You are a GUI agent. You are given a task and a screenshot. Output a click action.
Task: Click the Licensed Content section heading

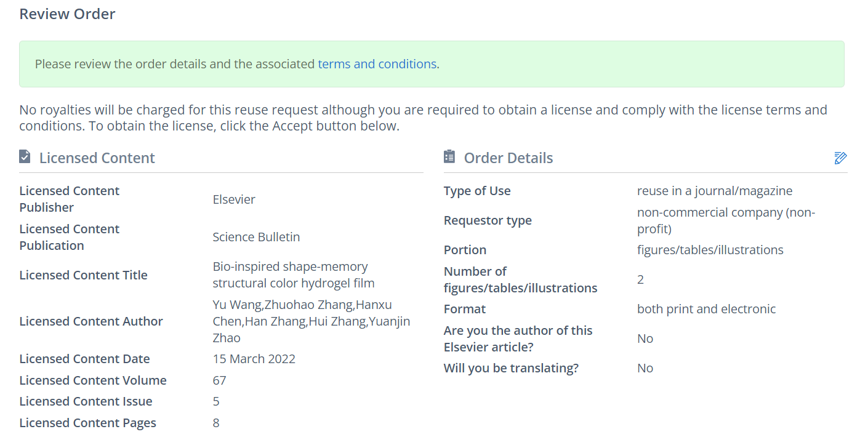pos(97,158)
